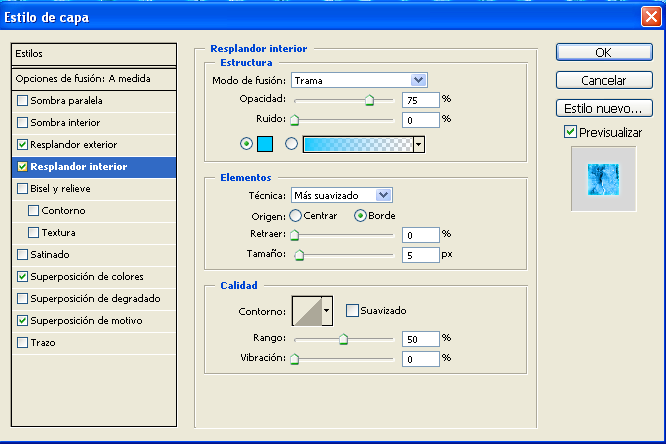Viewport: 666px width, 444px height.
Task: Disable the Resplandor exterior effect
Action: tap(23, 144)
